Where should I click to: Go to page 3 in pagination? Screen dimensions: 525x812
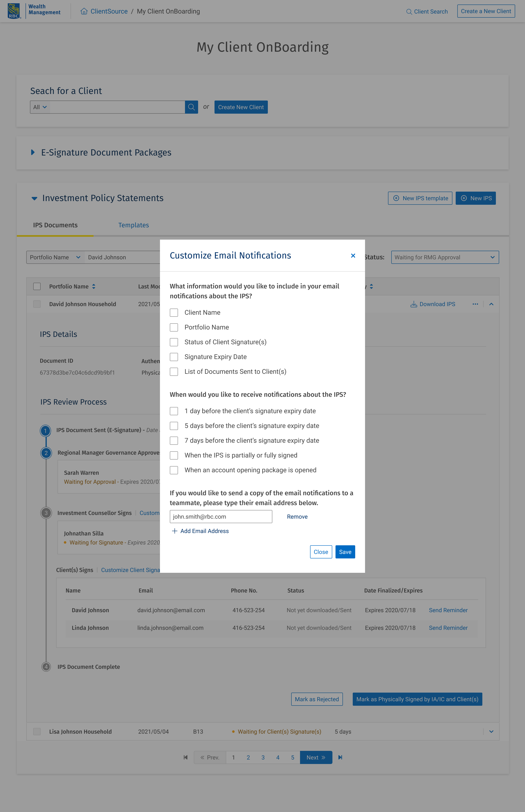263,757
